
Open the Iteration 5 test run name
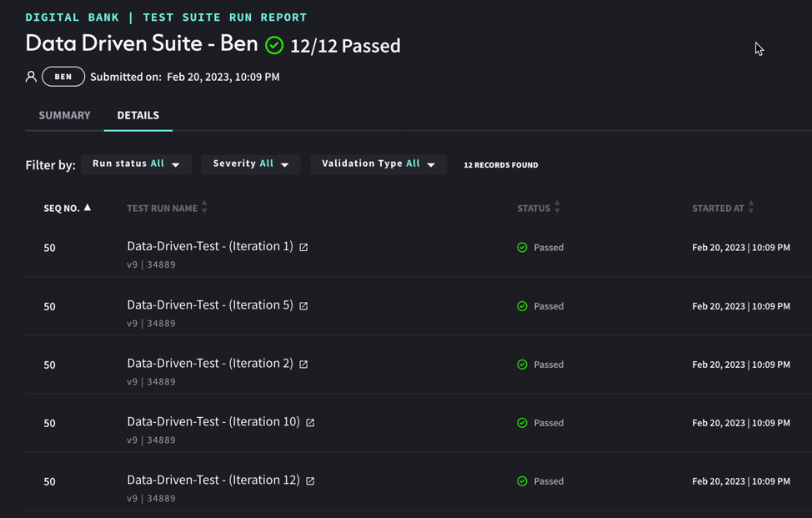coord(208,305)
